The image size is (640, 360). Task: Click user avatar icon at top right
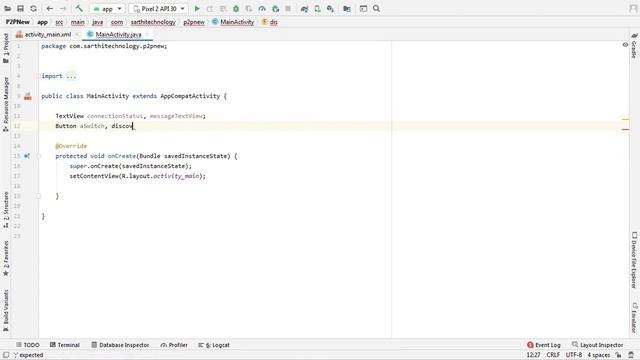633,9
